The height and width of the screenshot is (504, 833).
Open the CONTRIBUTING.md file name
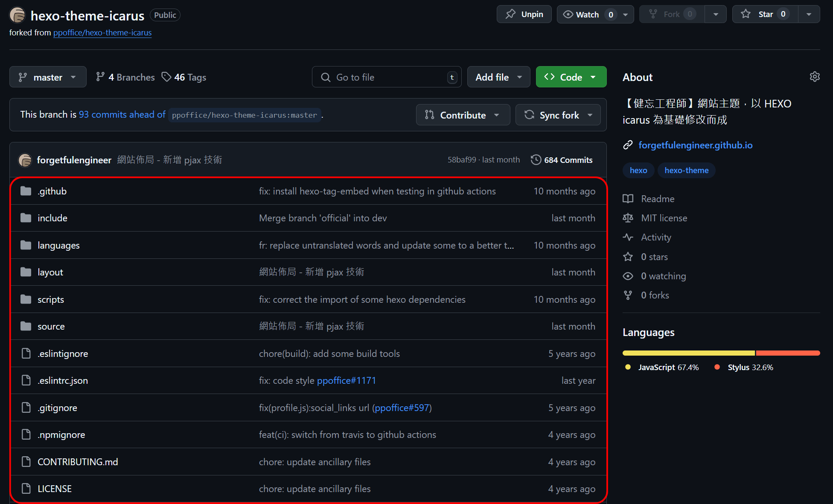(78, 462)
